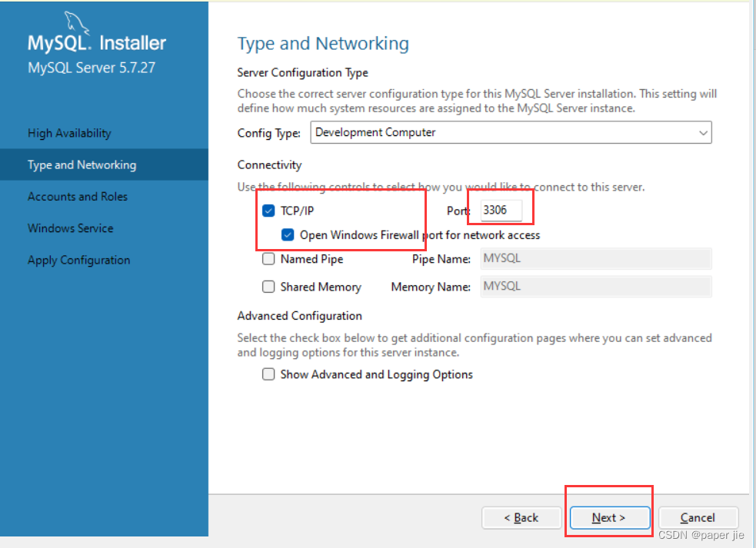Click the Config Type label
Image resolution: width=756 pixels, height=548 pixels.
coord(269,133)
